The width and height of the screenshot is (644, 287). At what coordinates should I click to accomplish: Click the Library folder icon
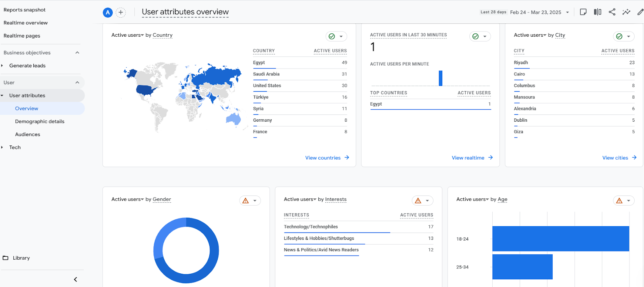pyautogui.click(x=6, y=258)
